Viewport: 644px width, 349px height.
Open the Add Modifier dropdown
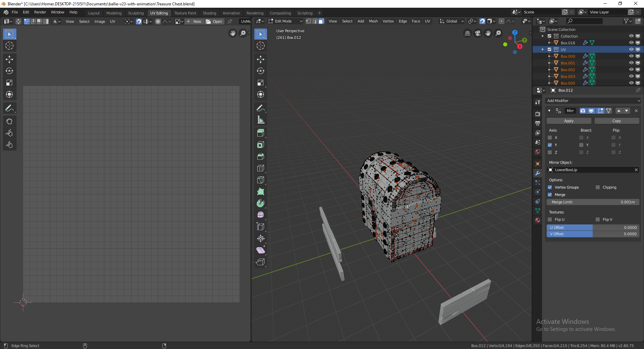pos(593,101)
